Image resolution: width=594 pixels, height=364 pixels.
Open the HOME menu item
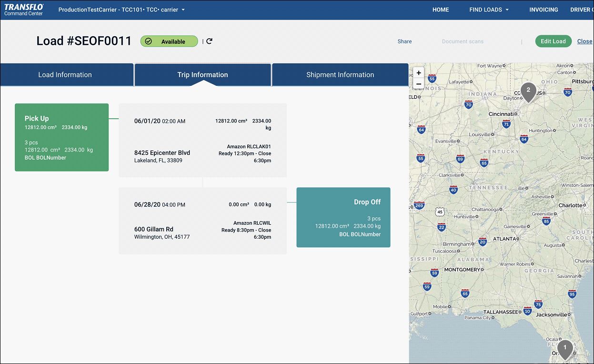(x=440, y=9)
